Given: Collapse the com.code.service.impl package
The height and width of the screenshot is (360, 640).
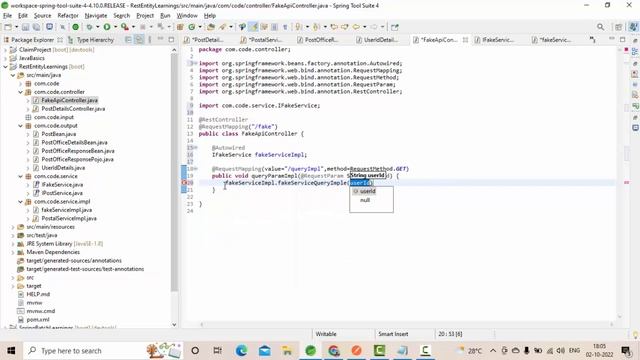Looking at the screenshot, I should [x=20, y=202].
